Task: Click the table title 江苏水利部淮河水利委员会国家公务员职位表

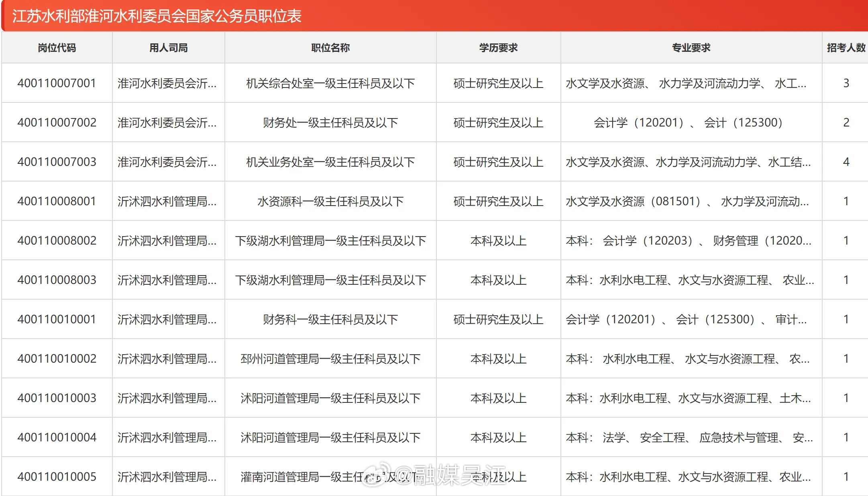Action: click(x=157, y=16)
